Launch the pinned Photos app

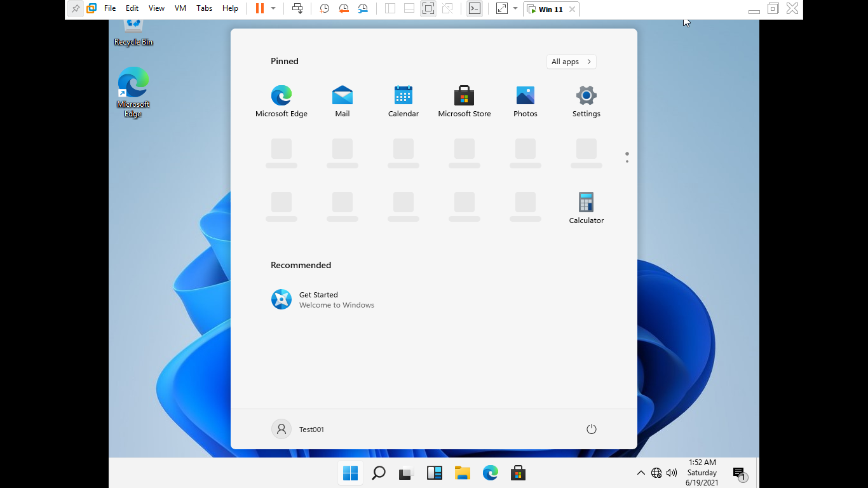coord(526,102)
